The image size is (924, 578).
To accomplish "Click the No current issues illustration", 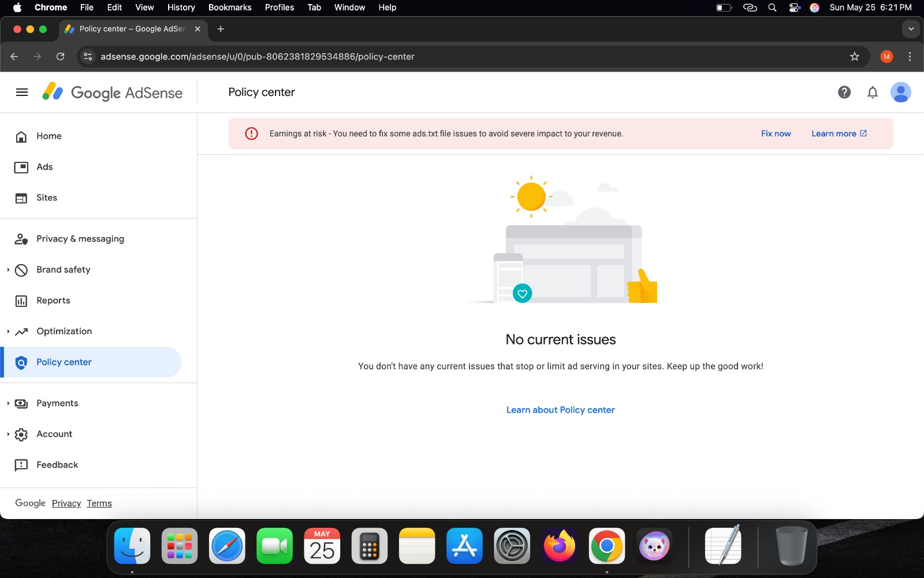I will pyautogui.click(x=561, y=240).
